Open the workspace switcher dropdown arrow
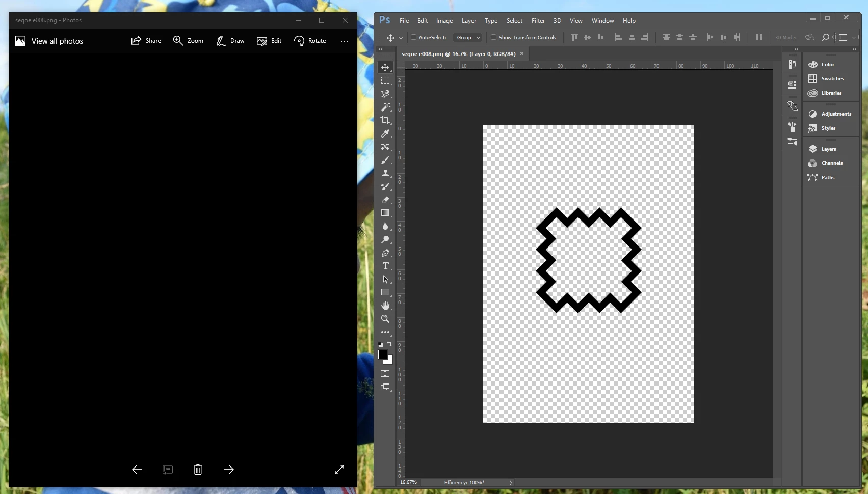Image resolution: width=868 pixels, height=494 pixels. (x=854, y=37)
